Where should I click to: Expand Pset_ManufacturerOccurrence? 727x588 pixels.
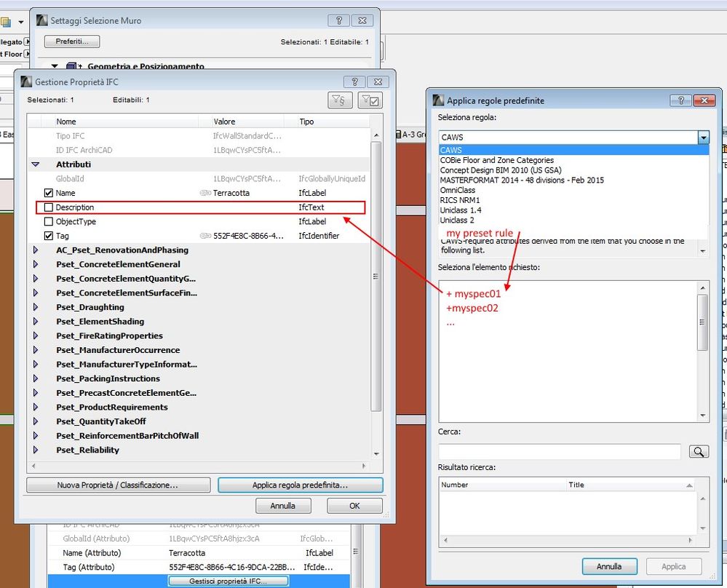(x=36, y=350)
